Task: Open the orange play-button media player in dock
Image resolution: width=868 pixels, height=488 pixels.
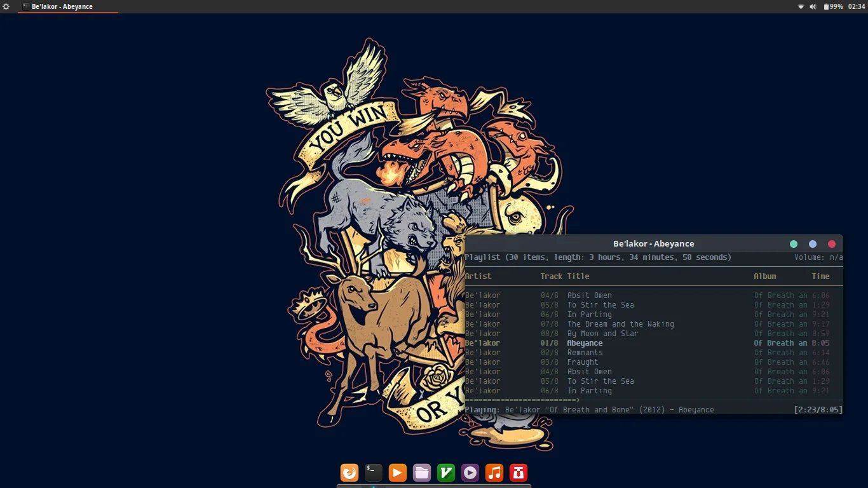Action: (398, 473)
